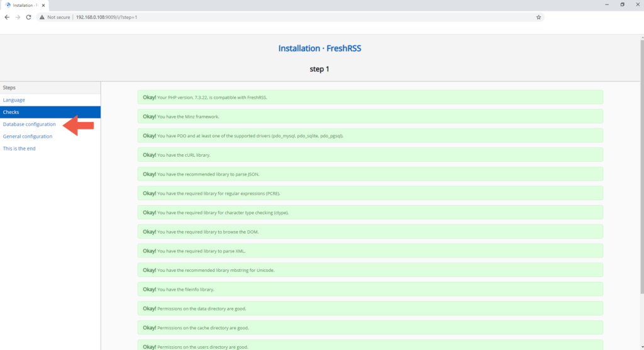Click the cache directory permissions message
The width and height of the screenshot is (644, 350).
370,328
